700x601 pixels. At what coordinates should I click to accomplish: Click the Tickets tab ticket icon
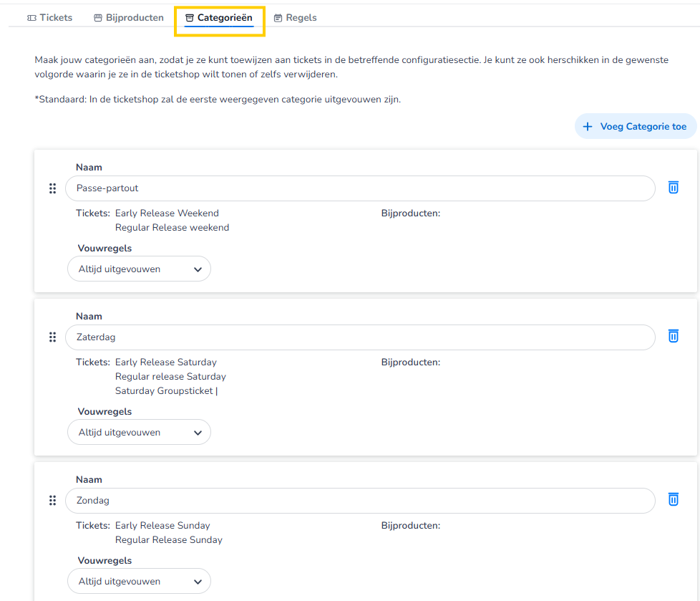point(31,18)
